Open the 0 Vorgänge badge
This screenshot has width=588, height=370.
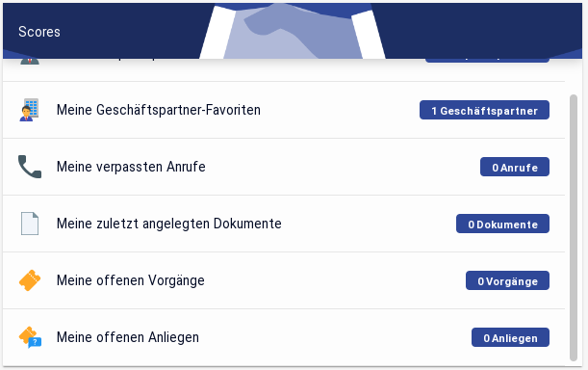click(507, 280)
